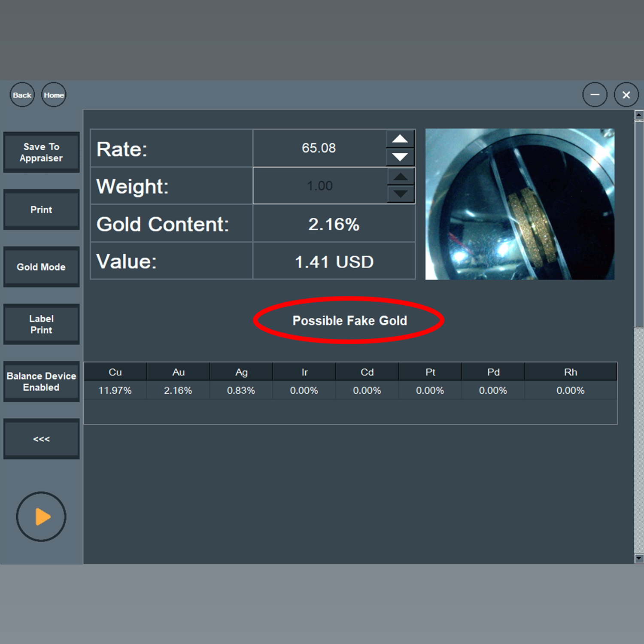Click the Au column header
This screenshot has width=644, height=644.
178,372
